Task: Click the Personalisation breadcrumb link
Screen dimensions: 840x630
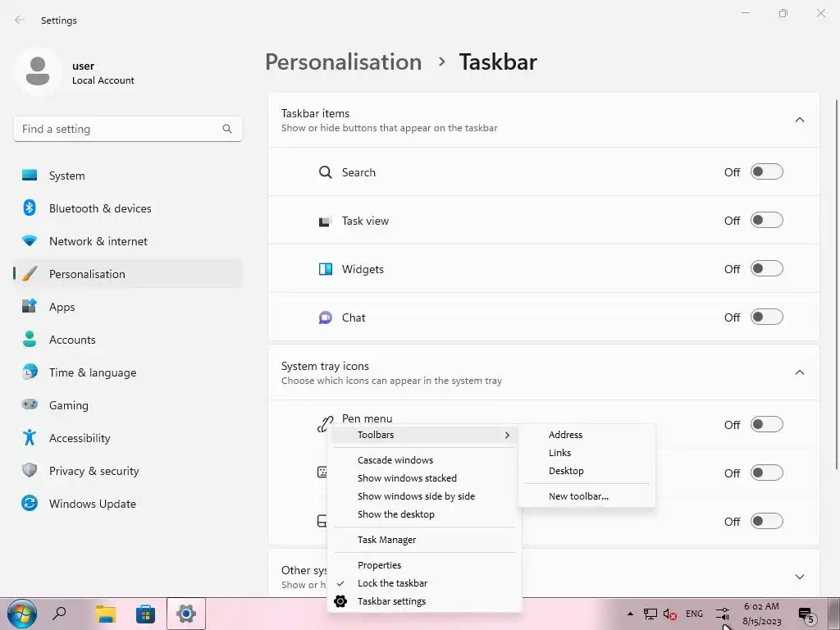Action: click(x=344, y=62)
